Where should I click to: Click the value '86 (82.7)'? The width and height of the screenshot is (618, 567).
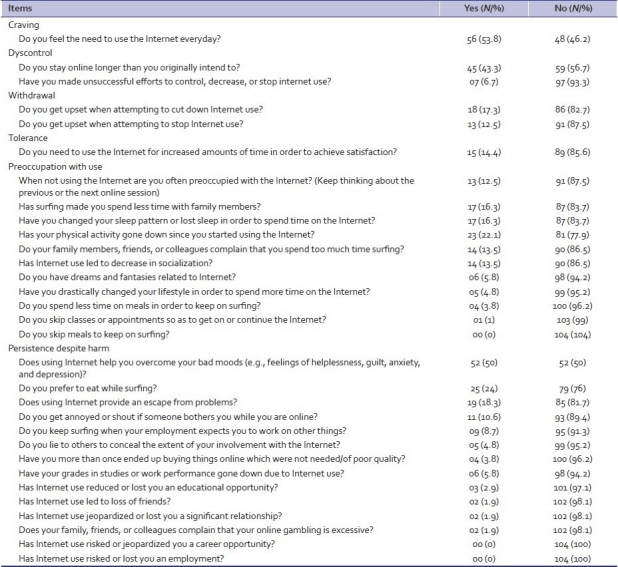pos(572,110)
